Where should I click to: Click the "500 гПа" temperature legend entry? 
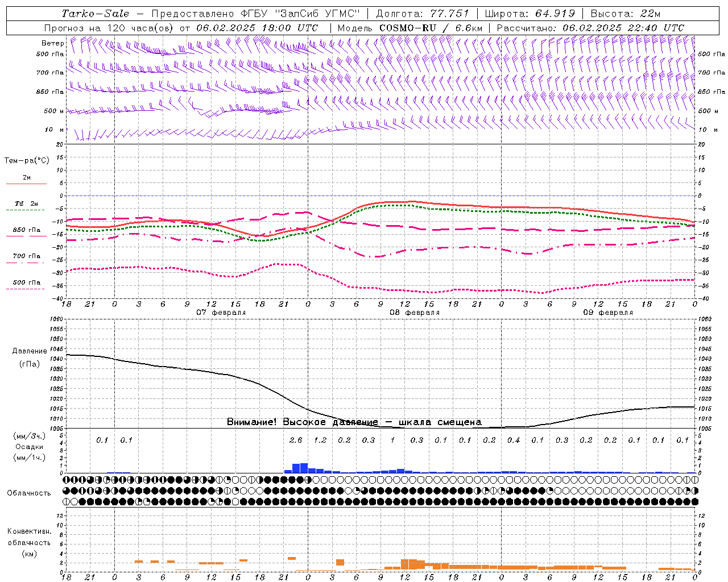pyautogui.click(x=27, y=282)
